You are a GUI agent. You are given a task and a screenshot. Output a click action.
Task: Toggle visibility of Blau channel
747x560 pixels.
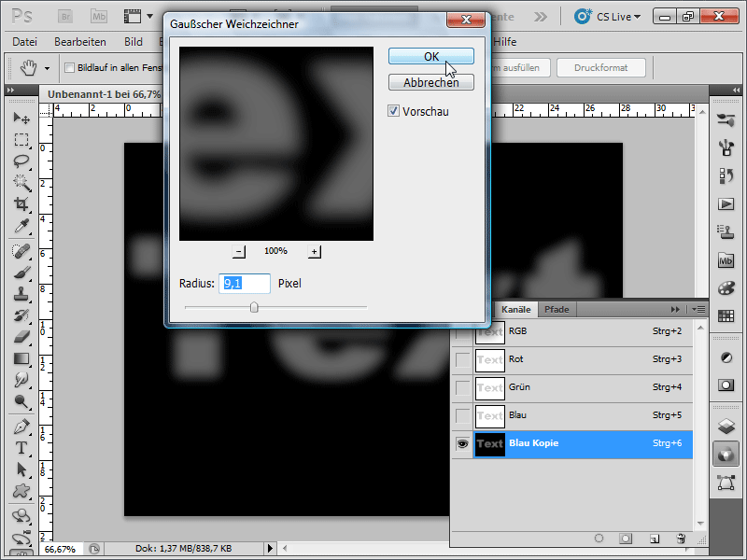click(462, 415)
